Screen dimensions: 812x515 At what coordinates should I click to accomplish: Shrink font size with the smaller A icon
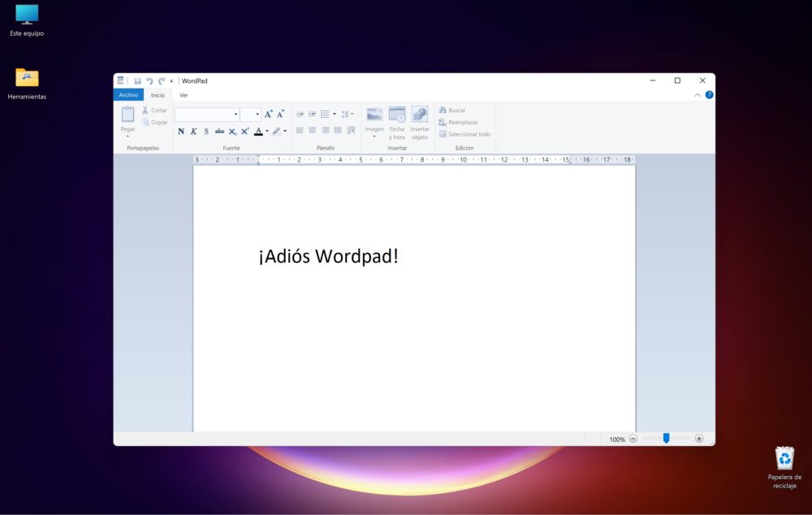281,114
